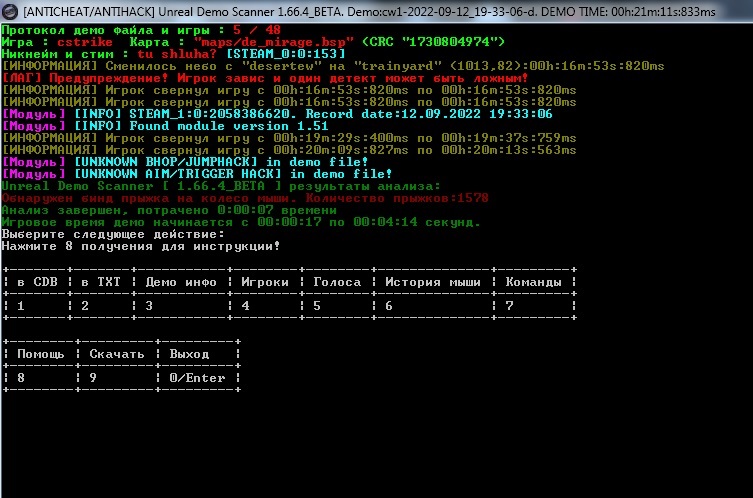Click the game name 'cstrike'

click(x=85, y=42)
